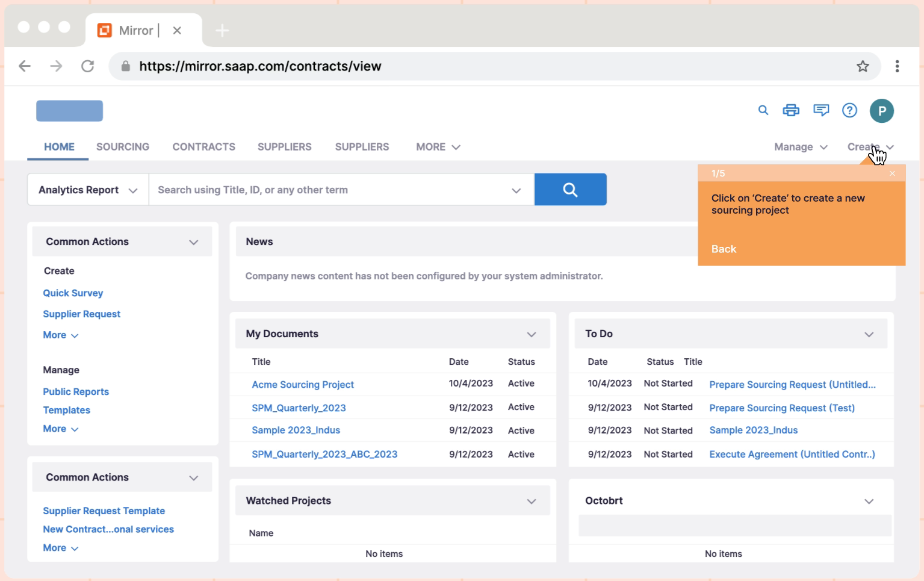This screenshot has width=924, height=581.
Task: Bookmark page with the star icon
Action: pyautogui.click(x=863, y=66)
